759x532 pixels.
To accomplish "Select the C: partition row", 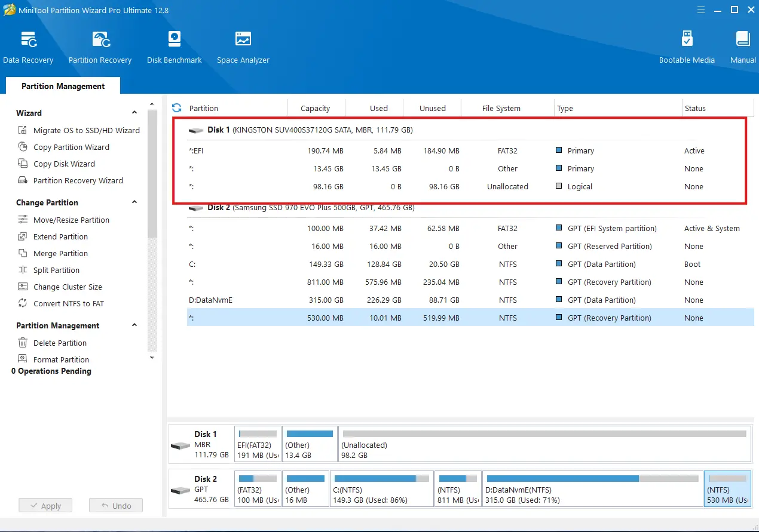I will [470, 265].
